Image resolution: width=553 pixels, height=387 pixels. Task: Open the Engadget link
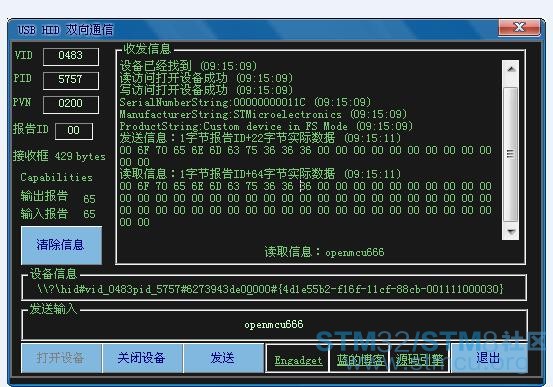coord(298,360)
